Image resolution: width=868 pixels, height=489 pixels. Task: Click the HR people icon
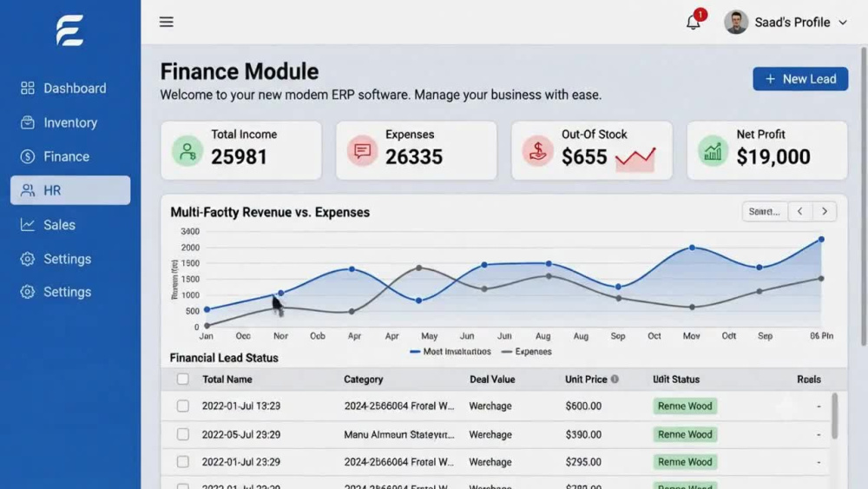tap(27, 190)
